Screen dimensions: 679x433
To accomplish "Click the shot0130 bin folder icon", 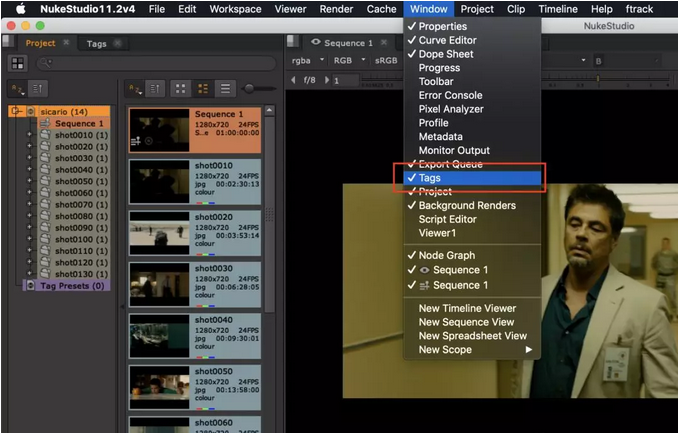I will point(45,274).
